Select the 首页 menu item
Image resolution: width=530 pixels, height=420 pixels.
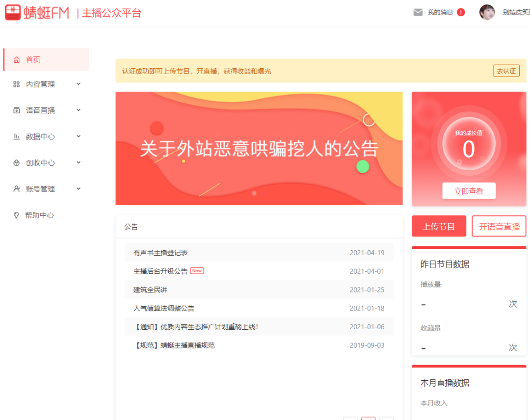click(x=33, y=60)
